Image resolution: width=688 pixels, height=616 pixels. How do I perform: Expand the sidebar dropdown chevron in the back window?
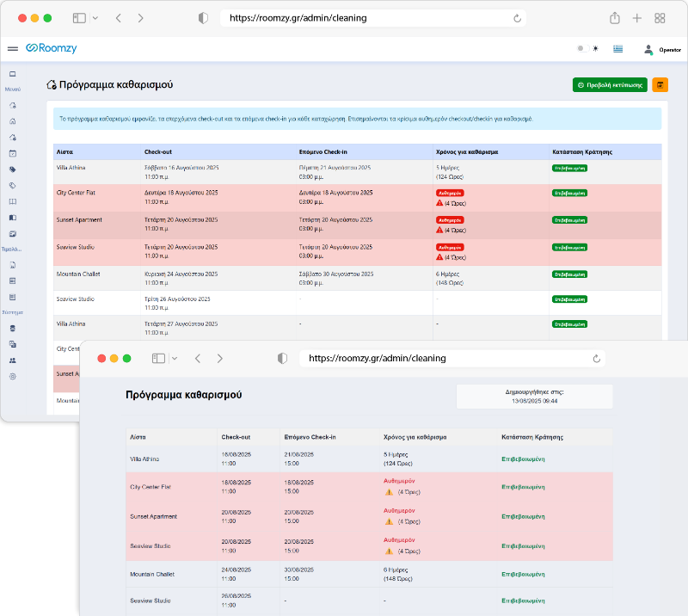[x=95, y=18]
